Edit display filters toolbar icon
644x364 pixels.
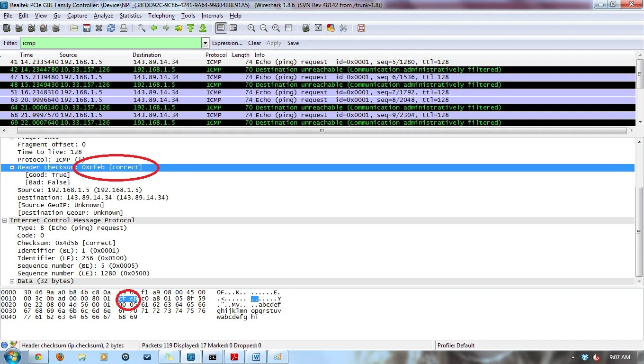[319, 28]
